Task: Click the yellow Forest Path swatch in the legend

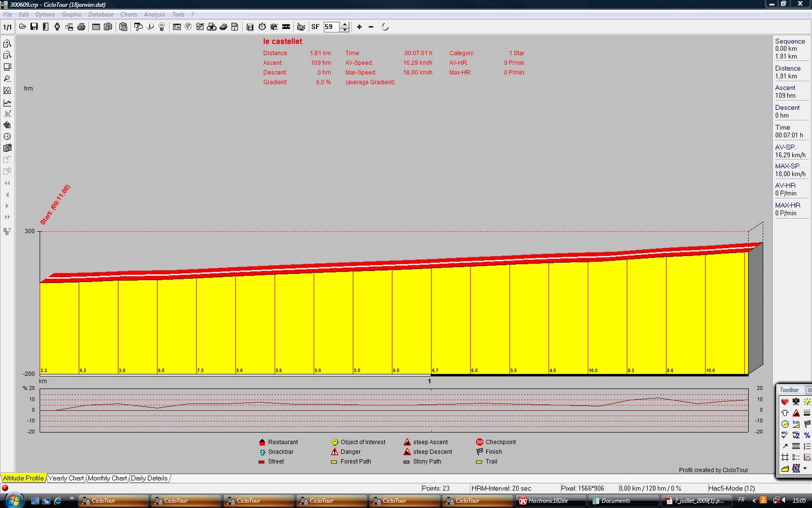Action: coord(334,462)
